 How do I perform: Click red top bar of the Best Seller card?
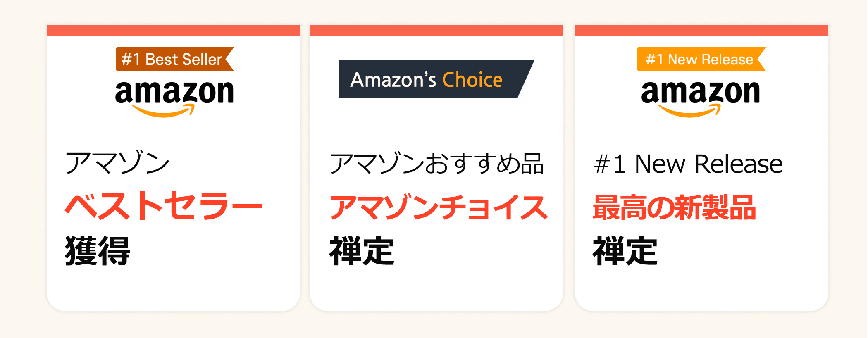click(173, 30)
